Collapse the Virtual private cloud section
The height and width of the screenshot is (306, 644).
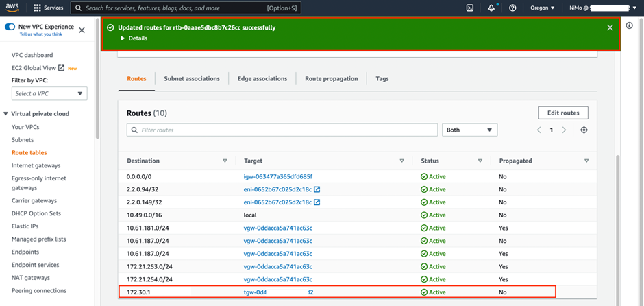6,114
